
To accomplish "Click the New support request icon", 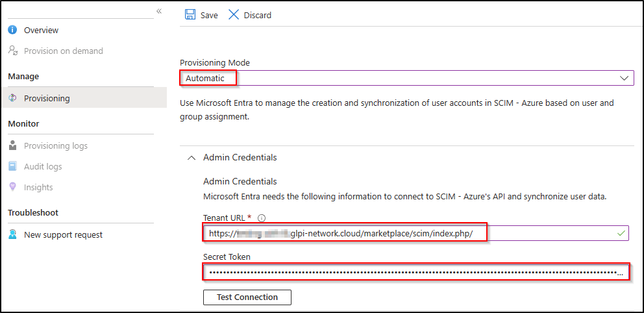I will pos(12,235).
